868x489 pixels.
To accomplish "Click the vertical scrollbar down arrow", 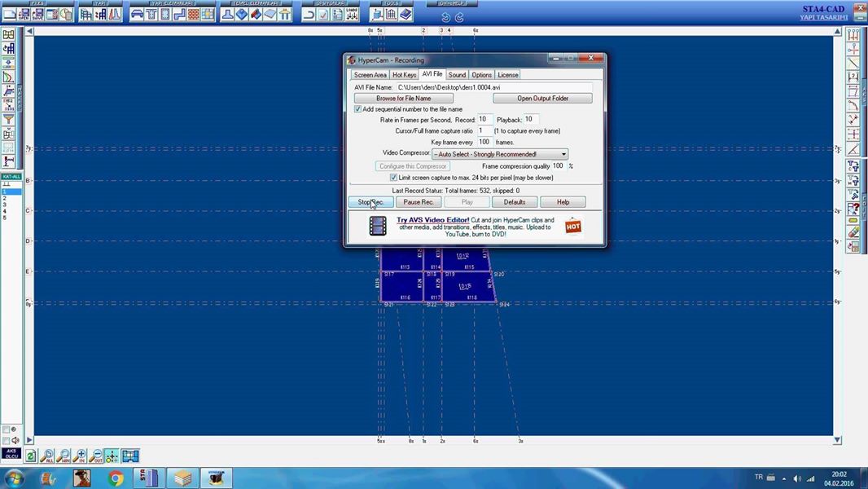I will tap(838, 440).
